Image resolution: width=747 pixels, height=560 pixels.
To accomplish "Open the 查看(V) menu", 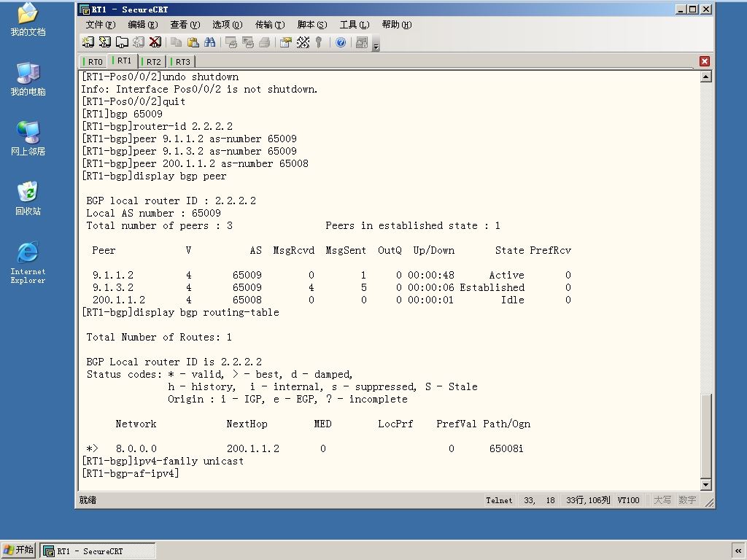I will tap(185, 25).
